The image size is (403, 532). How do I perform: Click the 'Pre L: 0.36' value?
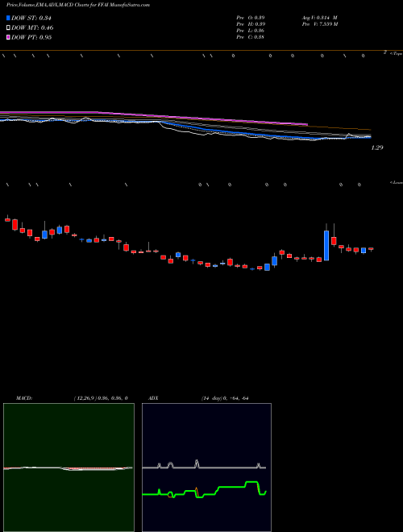(251, 31)
